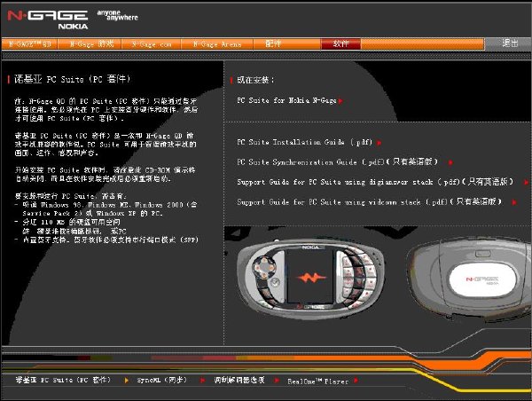Click red arrow beside Synchronization Guide
The image size is (532, 401).
450,162
